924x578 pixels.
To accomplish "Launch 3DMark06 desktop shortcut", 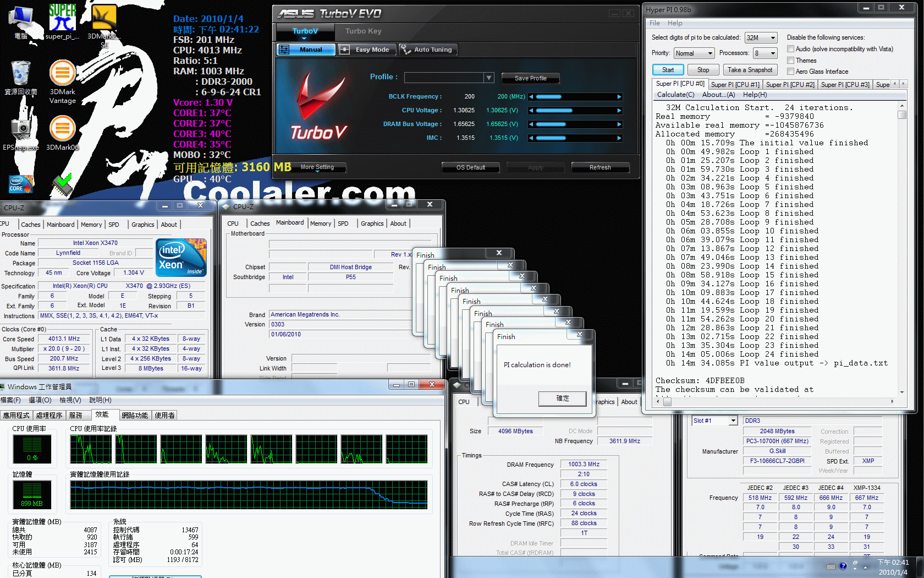I will (x=62, y=133).
